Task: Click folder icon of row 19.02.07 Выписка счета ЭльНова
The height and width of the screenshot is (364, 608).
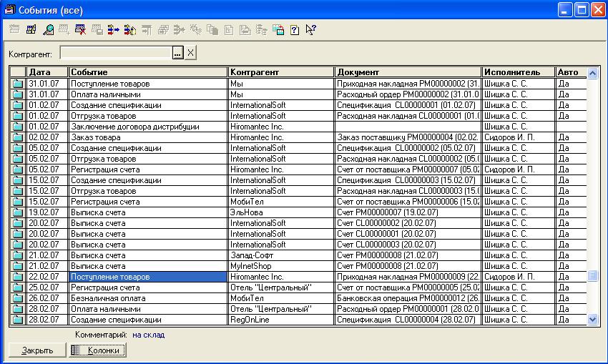Action: tap(17, 212)
